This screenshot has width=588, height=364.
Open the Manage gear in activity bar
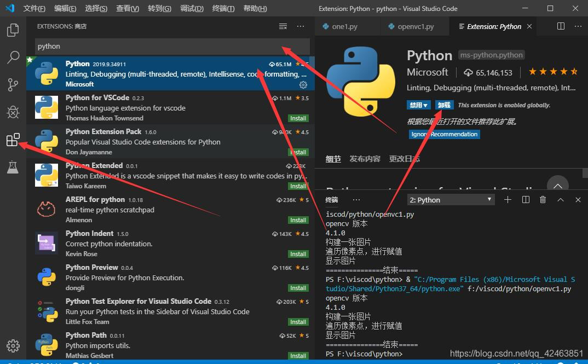point(13,345)
